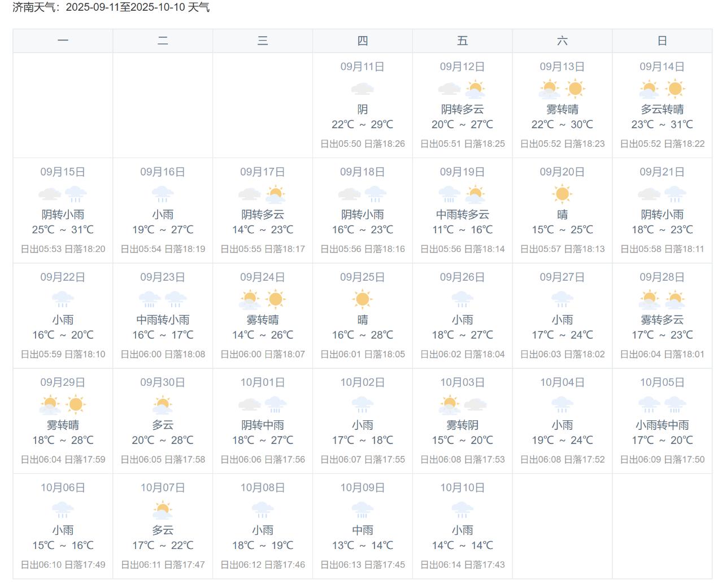
Task: Click the partly cloudy icon on 09月30日
Action: pos(163,404)
